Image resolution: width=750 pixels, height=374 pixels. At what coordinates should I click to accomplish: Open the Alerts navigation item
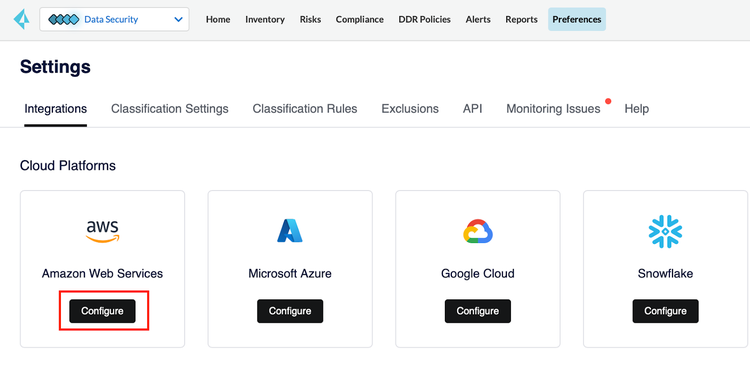pos(478,20)
